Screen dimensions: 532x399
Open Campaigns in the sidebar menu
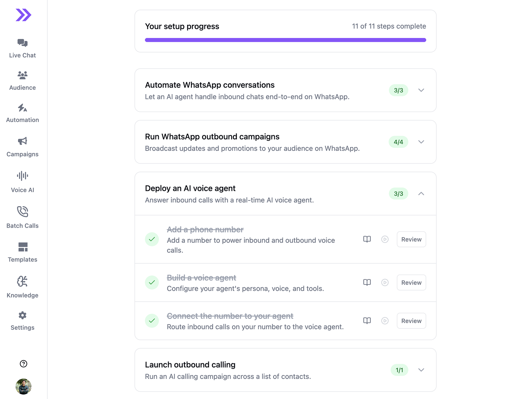pos(22,147)
